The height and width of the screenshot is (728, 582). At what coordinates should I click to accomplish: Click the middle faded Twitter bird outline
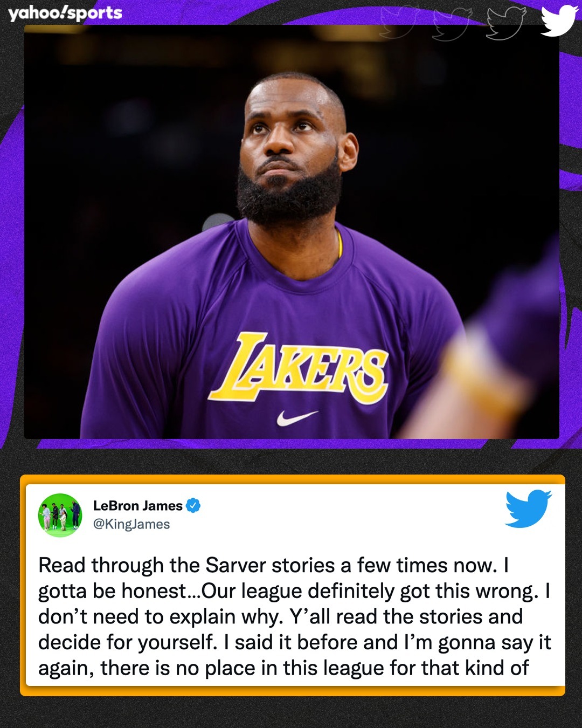453,23
